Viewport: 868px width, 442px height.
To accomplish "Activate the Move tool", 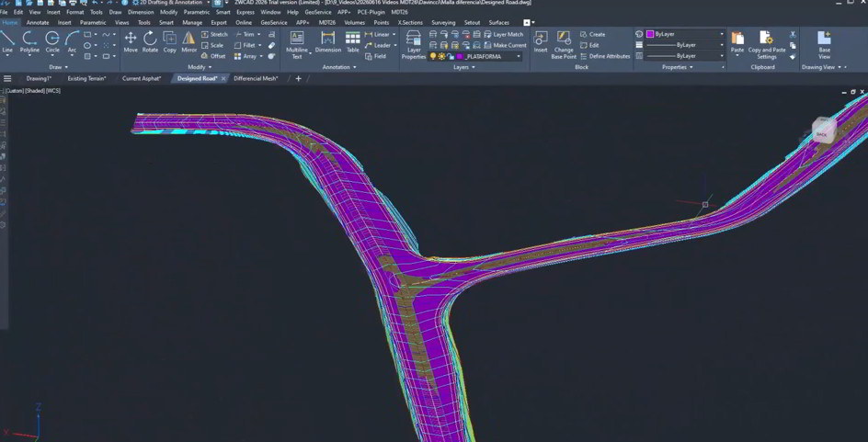I will (x=131, y=42).
